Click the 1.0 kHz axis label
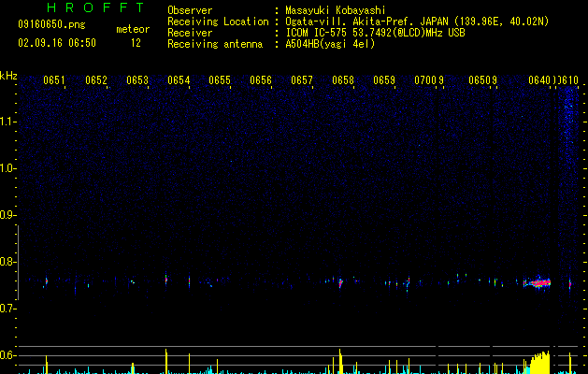Viewport: 588px width, 374px height. pyautogui.click(x=8, y=168)
